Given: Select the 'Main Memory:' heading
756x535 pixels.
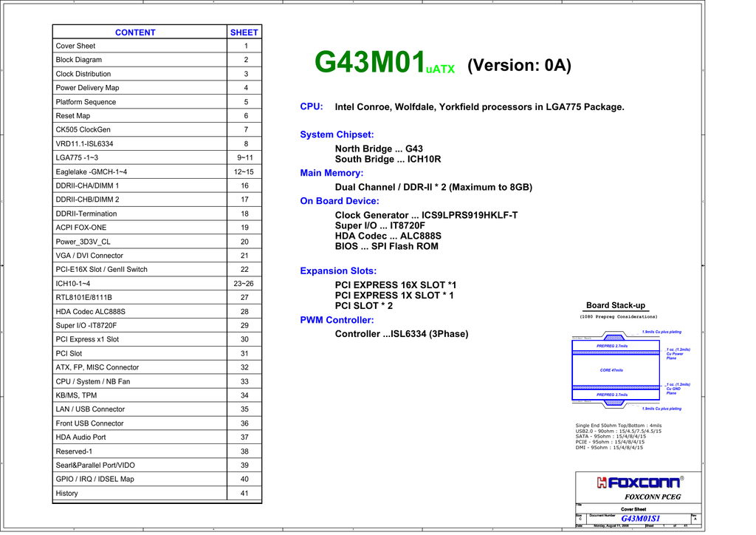Looking at the screenshot, I should [331, 173].
